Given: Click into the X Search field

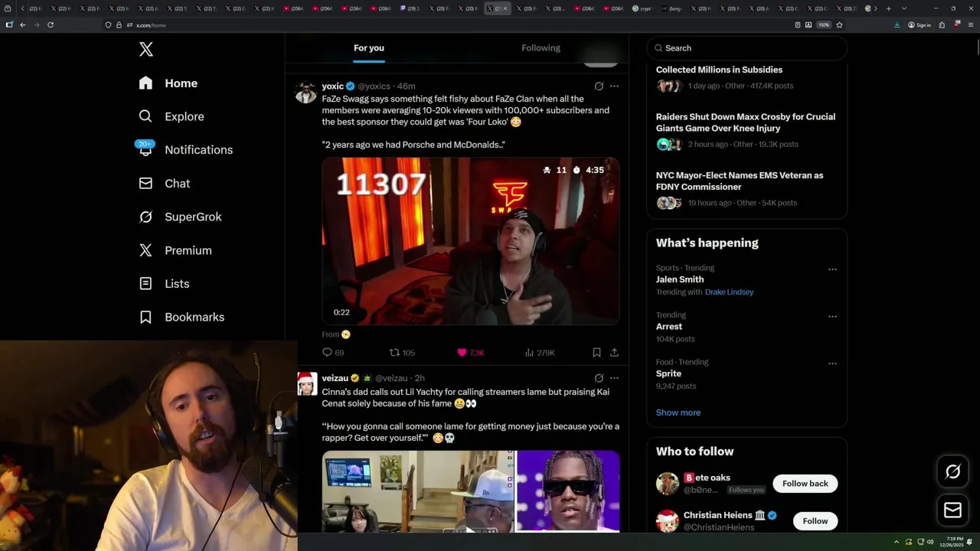Looking at the screenshot, I should click(x=746, y=48).
